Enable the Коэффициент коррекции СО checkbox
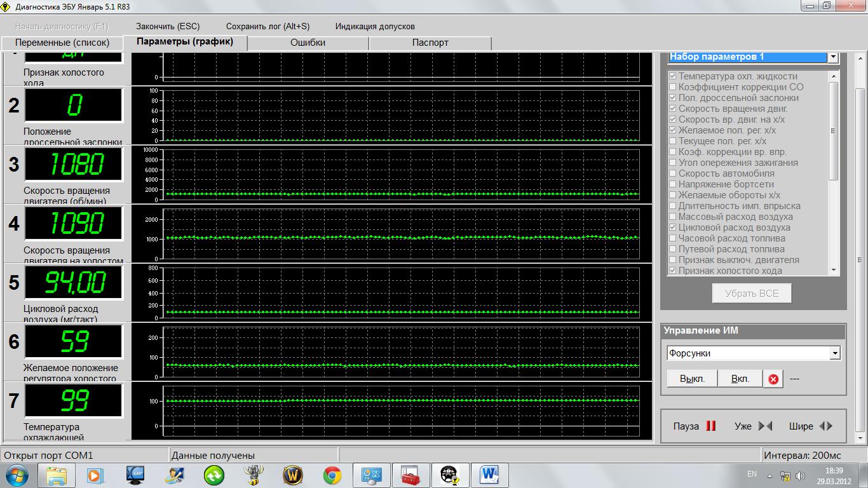Screen dimensions: 868x488 click(672, 87)
